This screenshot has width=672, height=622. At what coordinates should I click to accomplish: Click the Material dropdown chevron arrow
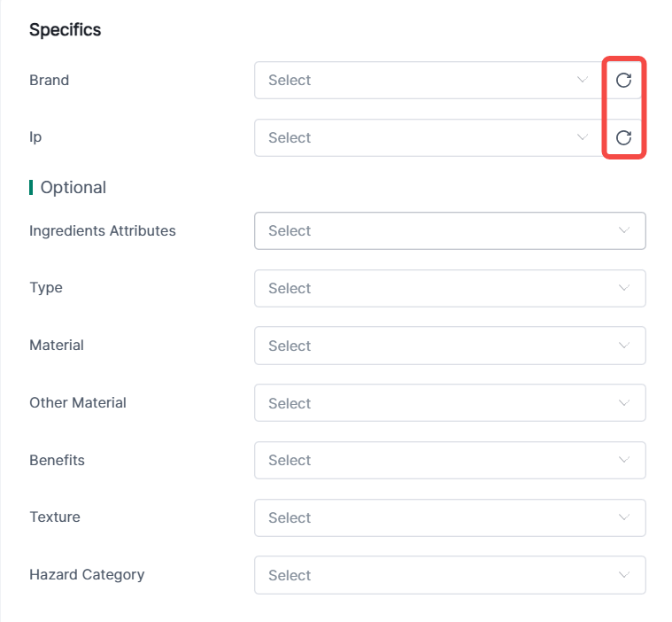click(624, 346)
